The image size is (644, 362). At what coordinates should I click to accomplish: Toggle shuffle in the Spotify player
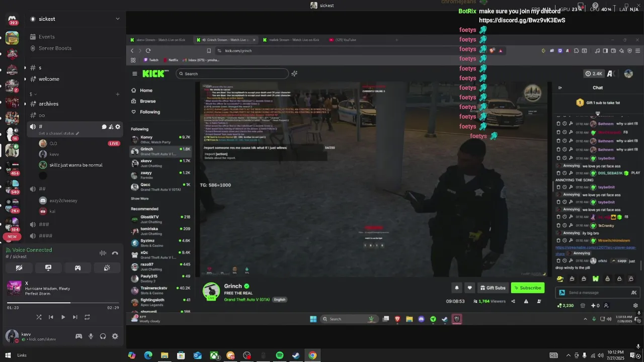pos(39,317)
